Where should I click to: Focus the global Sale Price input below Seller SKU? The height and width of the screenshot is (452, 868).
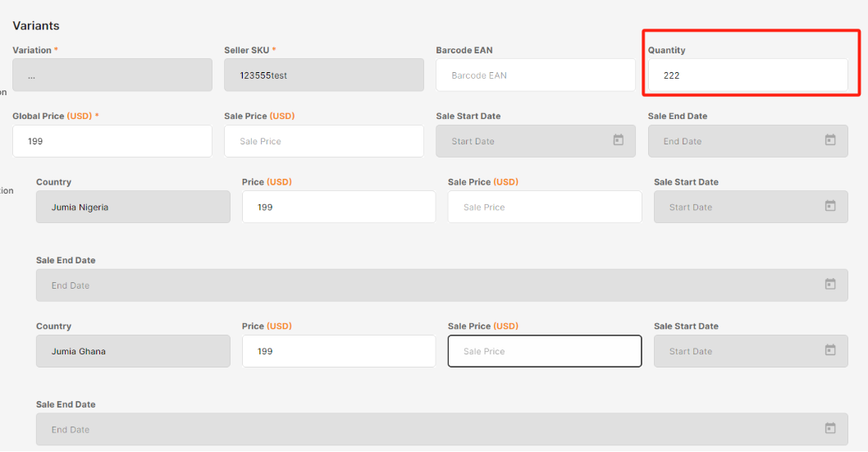point(323,141)
